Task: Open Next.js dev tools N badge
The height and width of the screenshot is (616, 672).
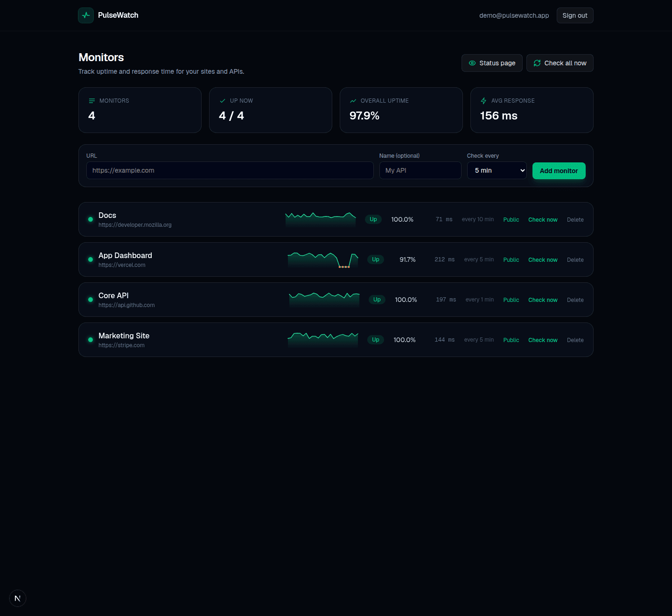Action: click(x=18, y=598)
